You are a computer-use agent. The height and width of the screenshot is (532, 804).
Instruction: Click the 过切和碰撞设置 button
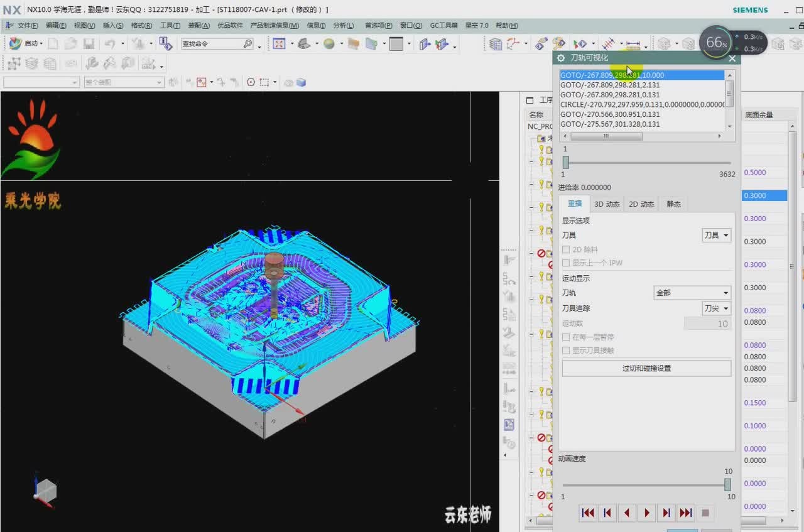coord(646,368)
